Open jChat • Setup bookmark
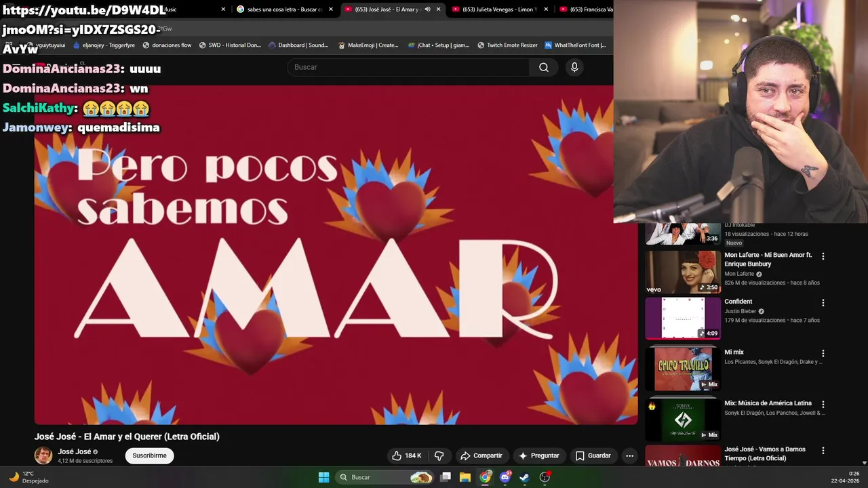The width and height of the screenshot is (868, 488). tap(438, 45)
